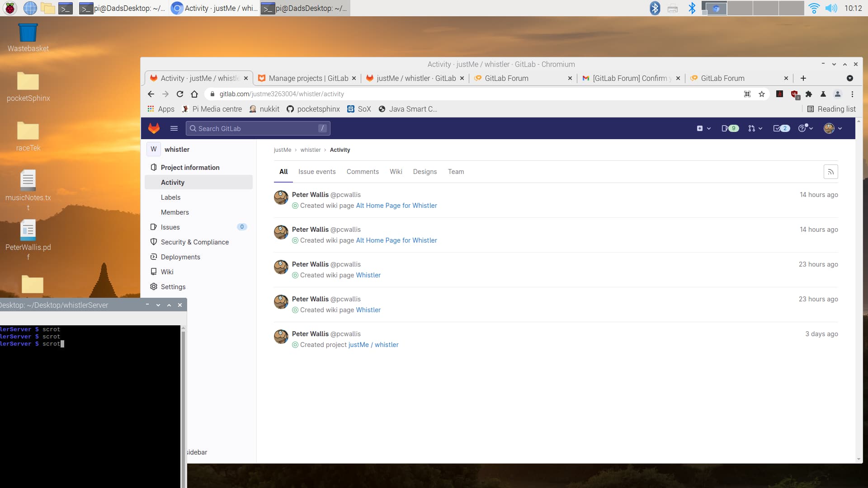Open the Chrome extensions puzzle icon
Screen dimensions: 868x488
809,94
